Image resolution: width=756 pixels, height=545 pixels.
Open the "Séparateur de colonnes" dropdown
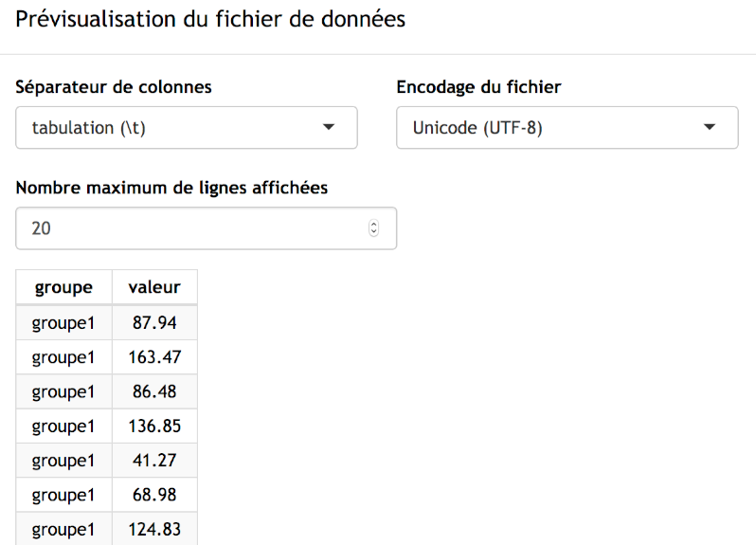point(186,128)
